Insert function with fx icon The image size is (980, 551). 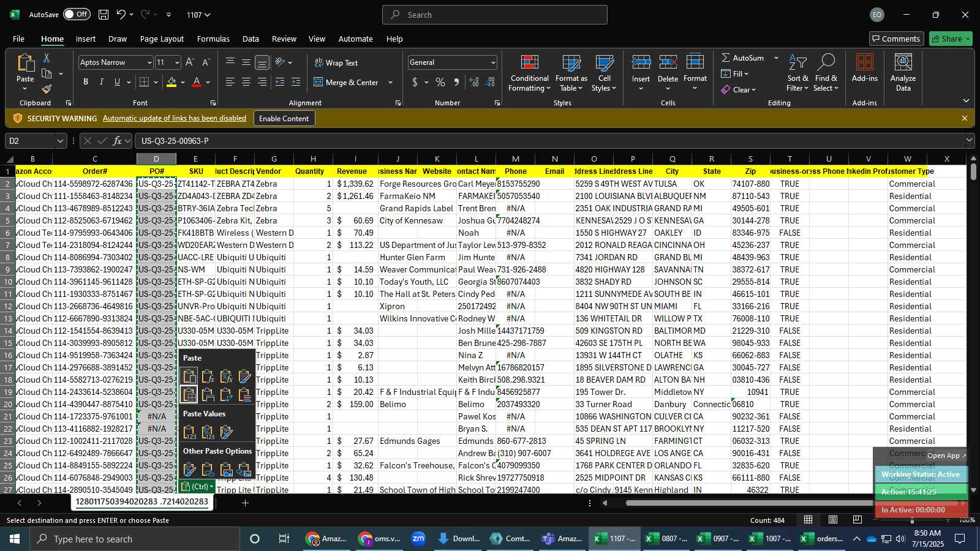(117, 141)
